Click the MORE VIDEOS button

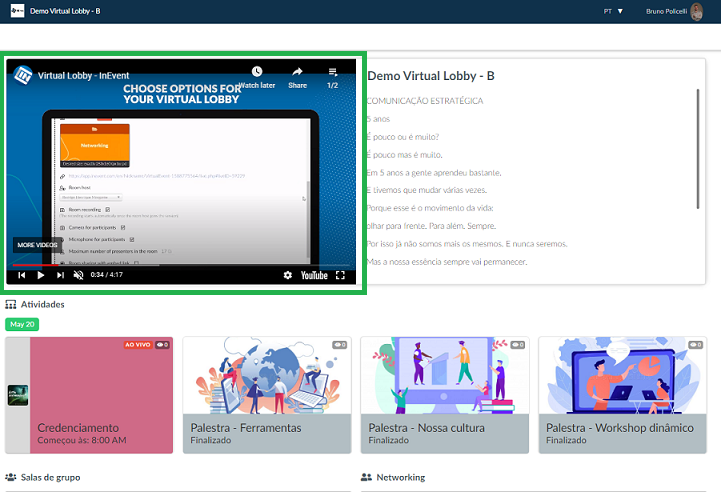tap(37, 245)
